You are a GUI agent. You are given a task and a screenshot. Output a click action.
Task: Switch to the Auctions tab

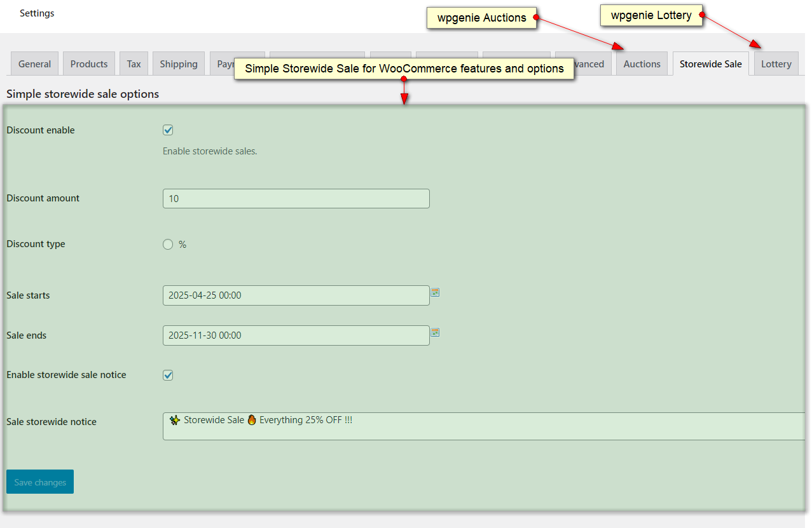[642, 64]
